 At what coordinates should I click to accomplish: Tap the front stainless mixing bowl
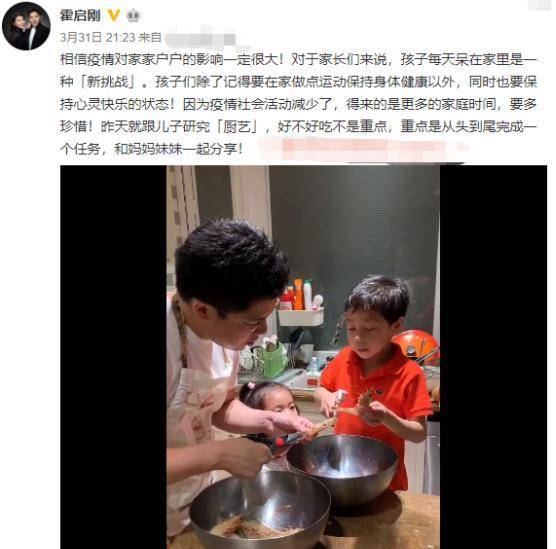click(260, 510)
